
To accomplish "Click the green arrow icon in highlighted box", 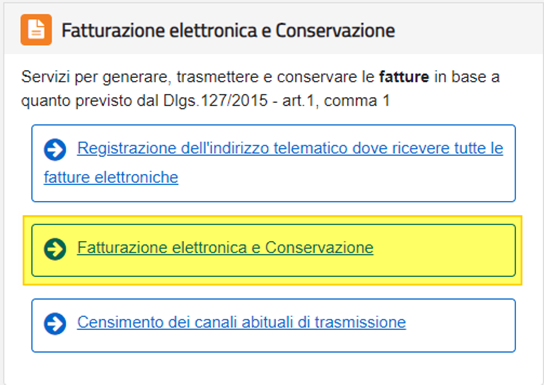I will point(55,249).
